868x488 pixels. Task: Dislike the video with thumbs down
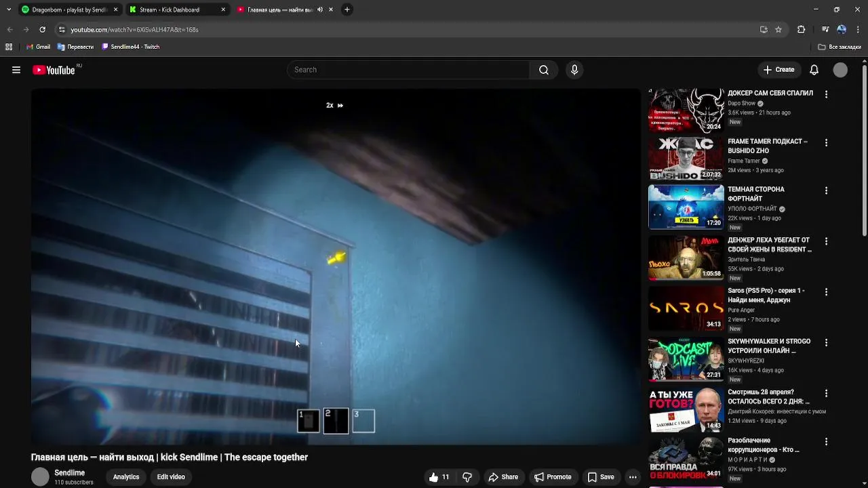(x=467, y=477)
